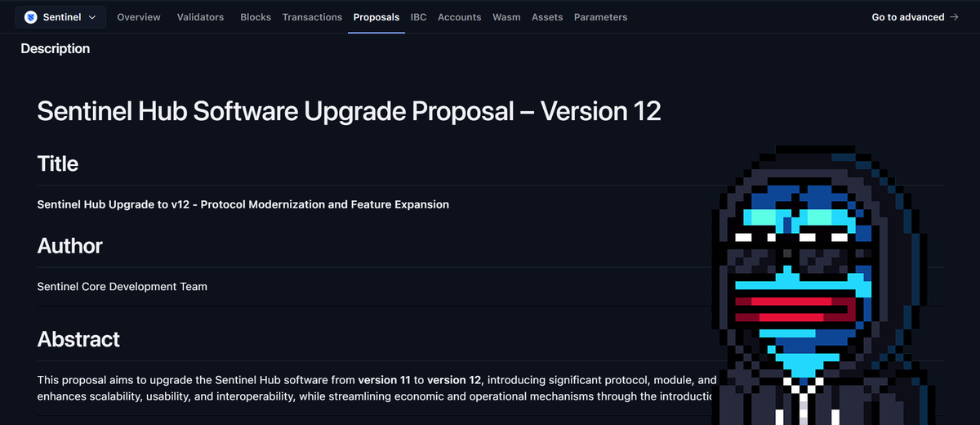Image resolution: width=980 pixels, height=425 pixels.
Task: Click the arrow next to Go to advanced
Action: coord(954,16)
